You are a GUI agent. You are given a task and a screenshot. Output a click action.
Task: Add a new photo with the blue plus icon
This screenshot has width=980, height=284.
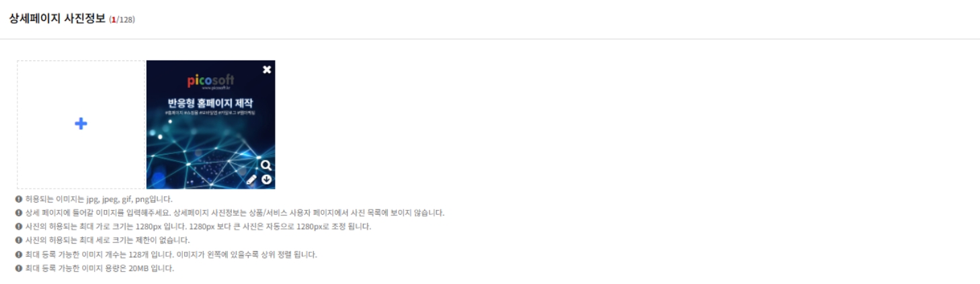click(81, 124)
